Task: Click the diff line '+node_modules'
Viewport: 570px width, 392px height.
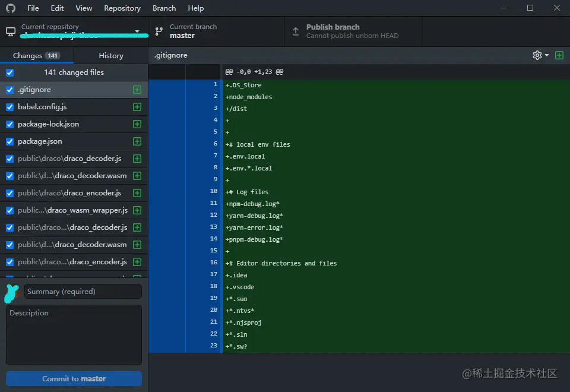Action: click(x=249, y=97)
